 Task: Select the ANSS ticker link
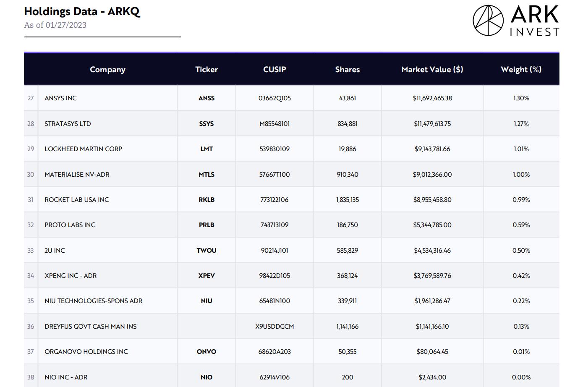206,98
